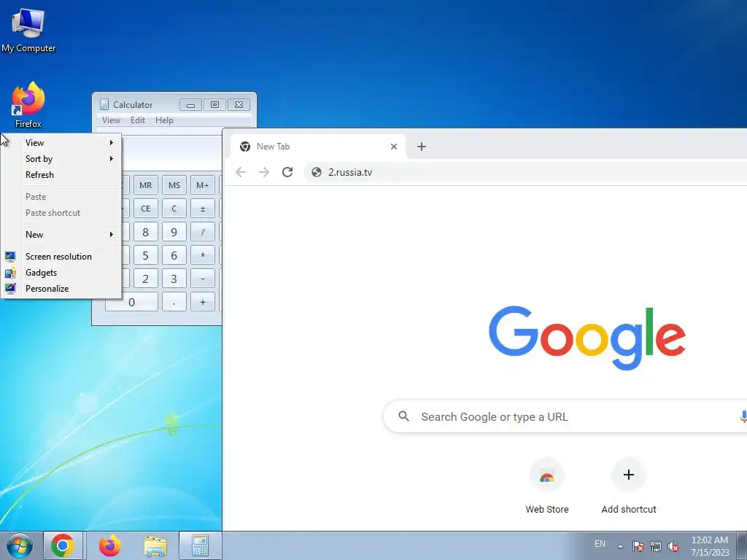The width and height of the screenshot is (747, 560).
Task: Click the Calculator title bar icon
Action: pos(104,105)
